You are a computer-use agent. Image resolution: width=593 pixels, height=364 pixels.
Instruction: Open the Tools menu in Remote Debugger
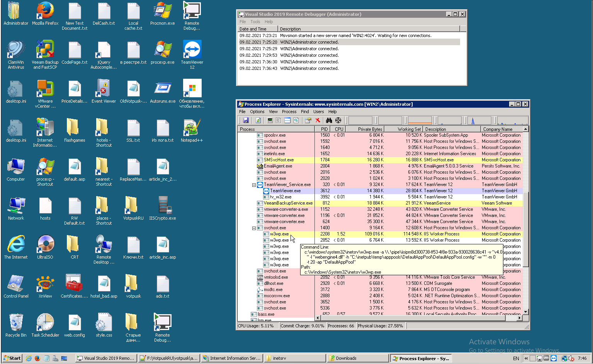click(x=255, y=22)
